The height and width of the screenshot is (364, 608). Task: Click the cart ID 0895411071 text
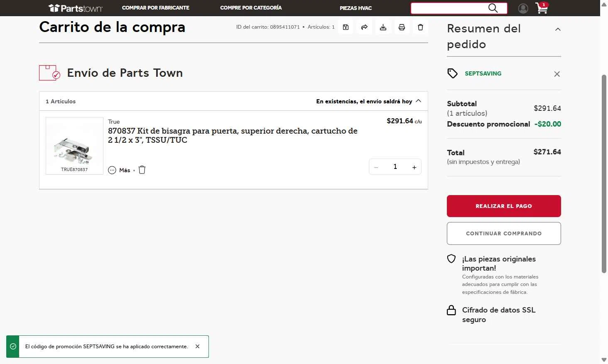pyautogui.click(x=268, y=27)
